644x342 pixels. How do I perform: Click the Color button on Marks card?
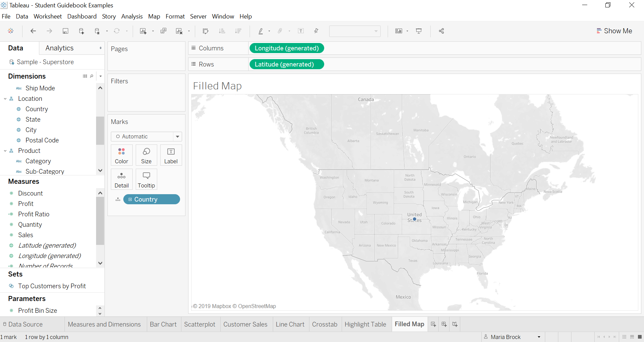(x=122, y=155)
